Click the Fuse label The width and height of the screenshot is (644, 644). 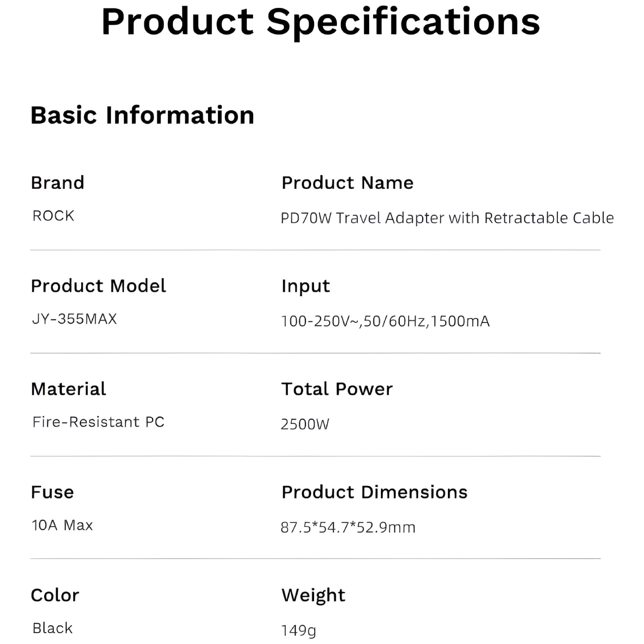pos(52,492)
